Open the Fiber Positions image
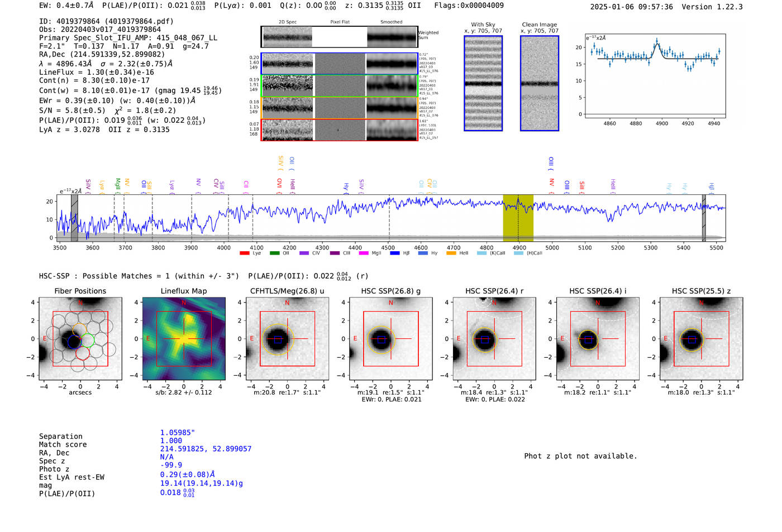The height and width of the screenshot is (532, 782). [x=80, y=339]
